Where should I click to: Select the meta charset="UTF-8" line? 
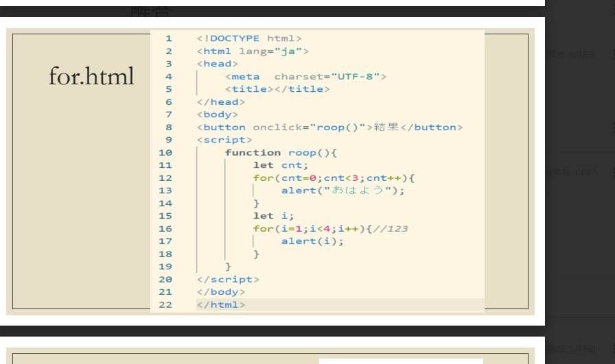(x=305, y=76)
